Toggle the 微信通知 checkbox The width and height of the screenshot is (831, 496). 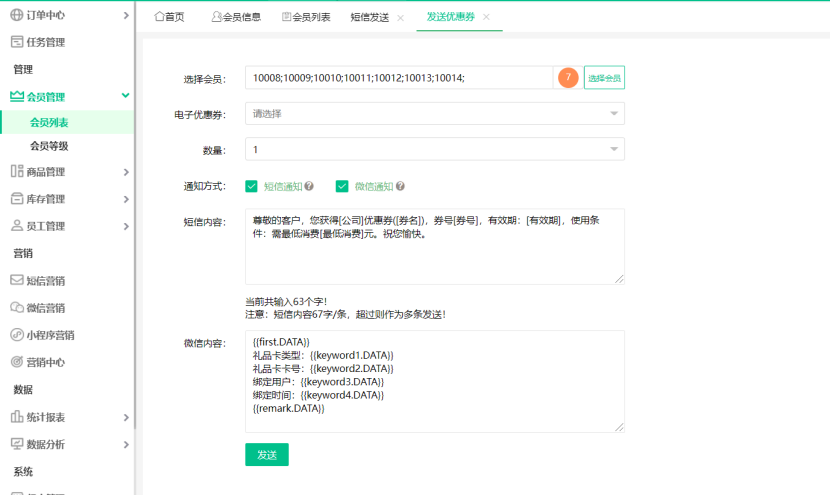tap(342, 186)
